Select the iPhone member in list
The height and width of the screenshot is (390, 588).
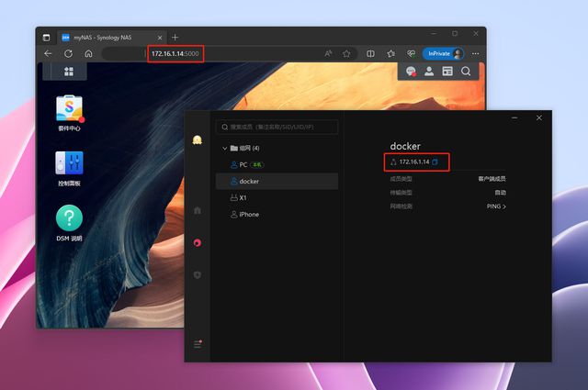tap(248, 215)
